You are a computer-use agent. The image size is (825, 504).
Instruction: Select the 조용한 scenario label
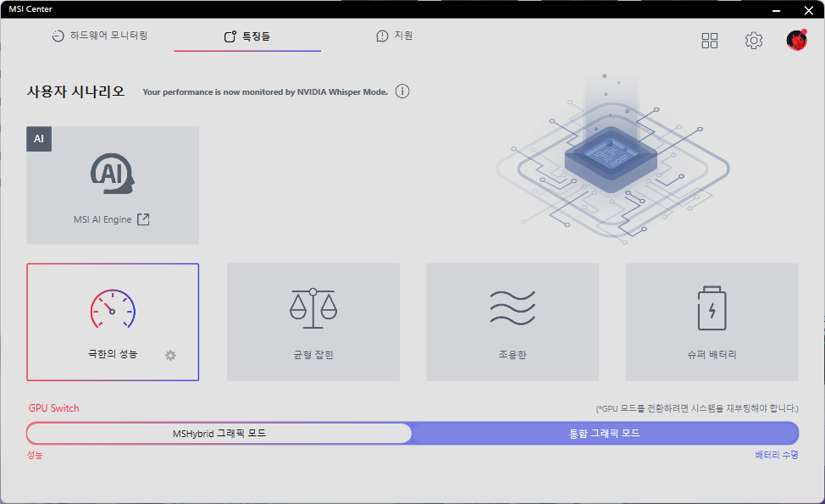pyautogui.click(x=512, y=355)
